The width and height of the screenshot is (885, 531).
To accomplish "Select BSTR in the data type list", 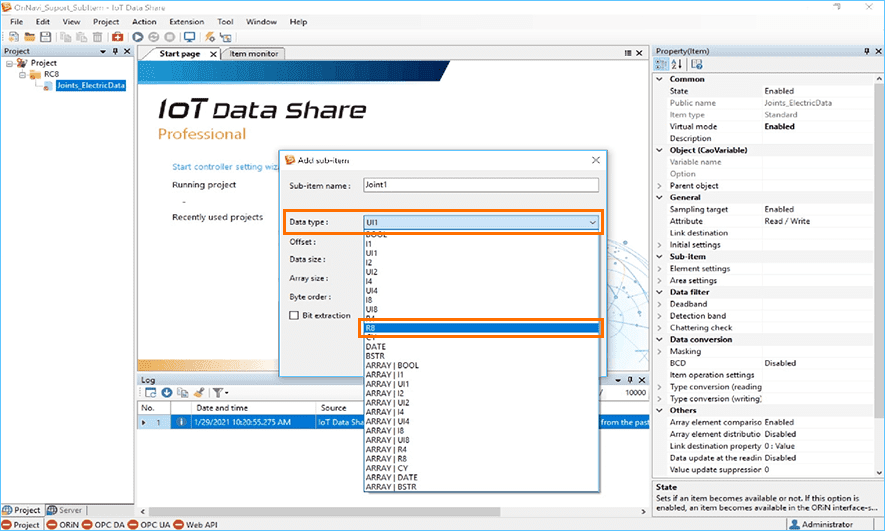I will click(x=481, y=356).
